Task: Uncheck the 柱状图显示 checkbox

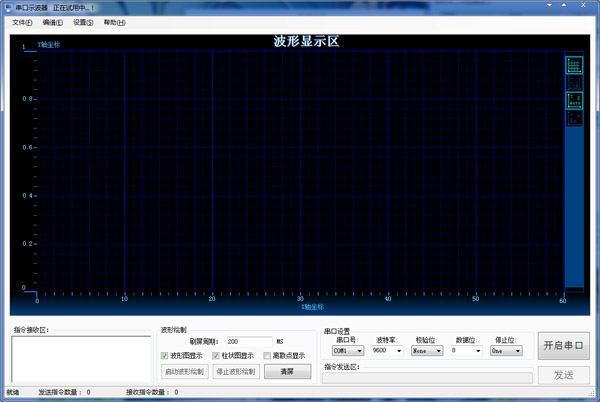Action: click(x=216, y=356)
